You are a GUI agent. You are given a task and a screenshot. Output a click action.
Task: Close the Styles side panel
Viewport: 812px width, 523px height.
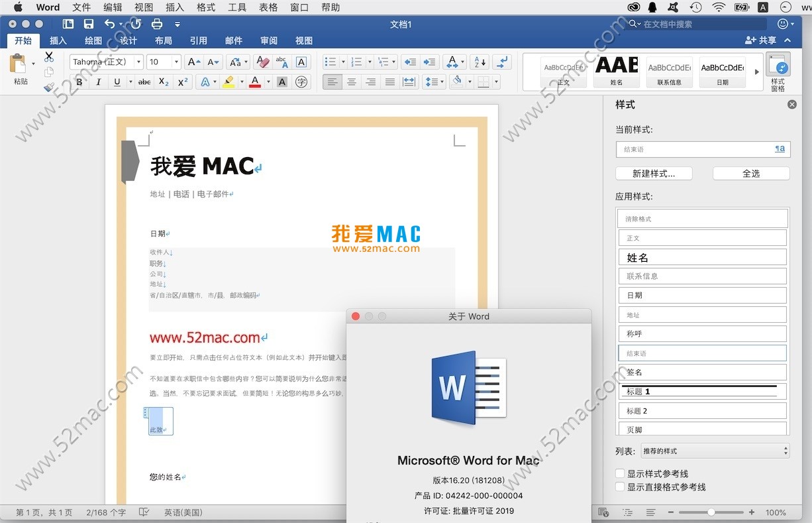tap(791, 105)
